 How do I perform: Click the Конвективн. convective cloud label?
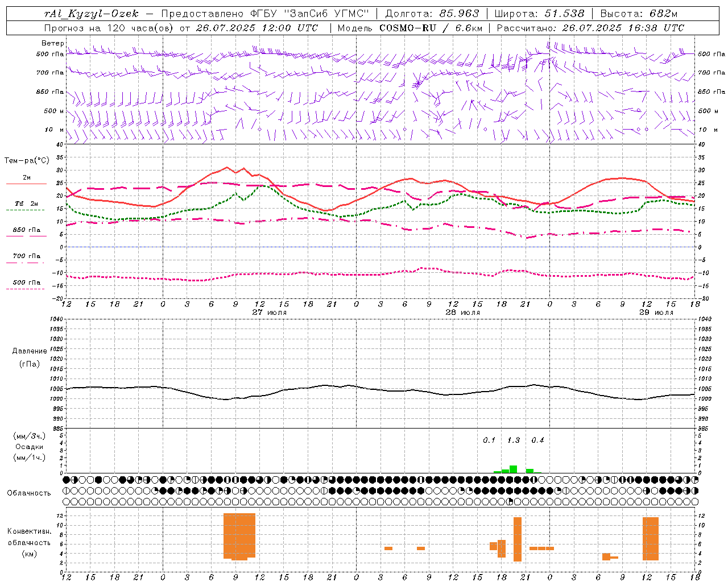[x=29, y=531]
